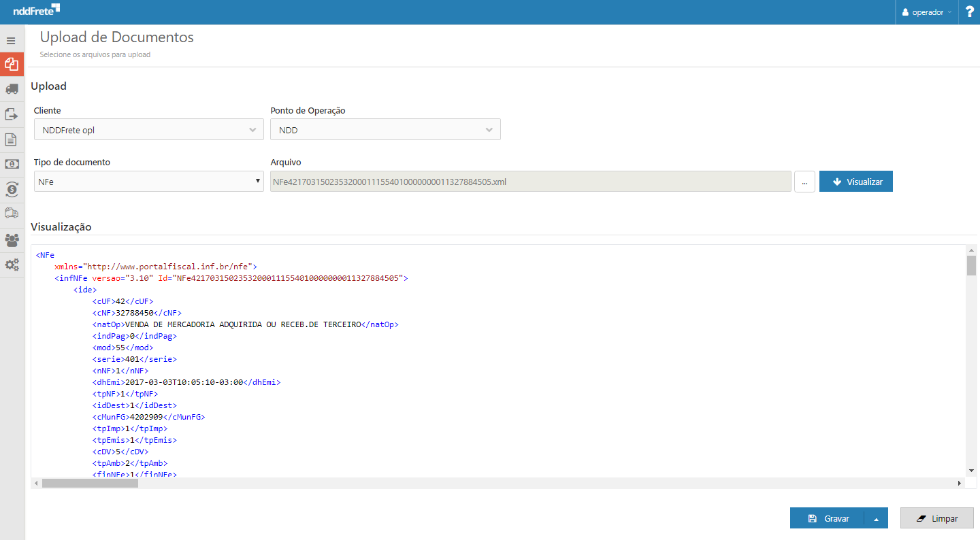The width and height of the screenshot is (980, 540).
Task: Click the export arrow sidebar icon
Action: pos(11,114)
